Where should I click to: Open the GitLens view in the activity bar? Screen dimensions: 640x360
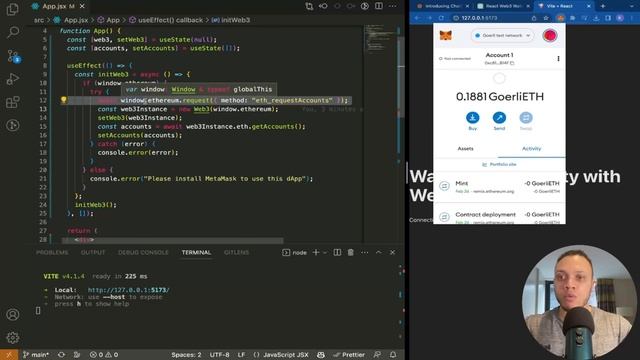(13, 125)
